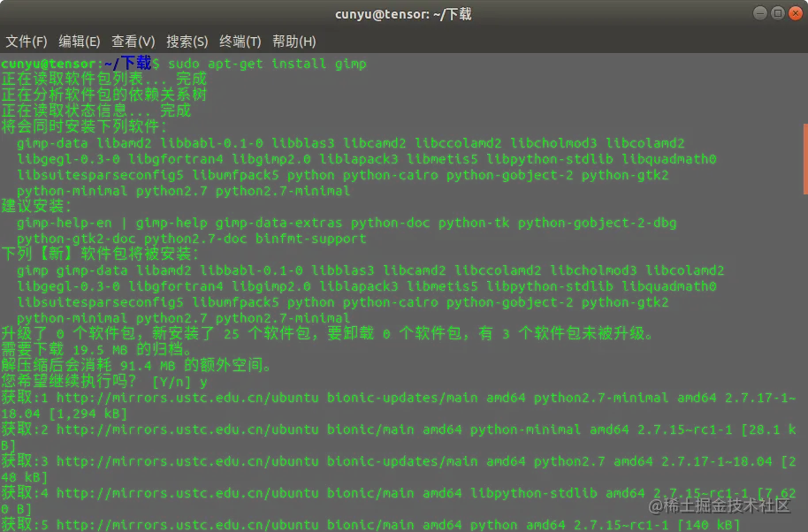Click the window title 'cunyu@tensor: ~/下载'

tap(403, 13)
